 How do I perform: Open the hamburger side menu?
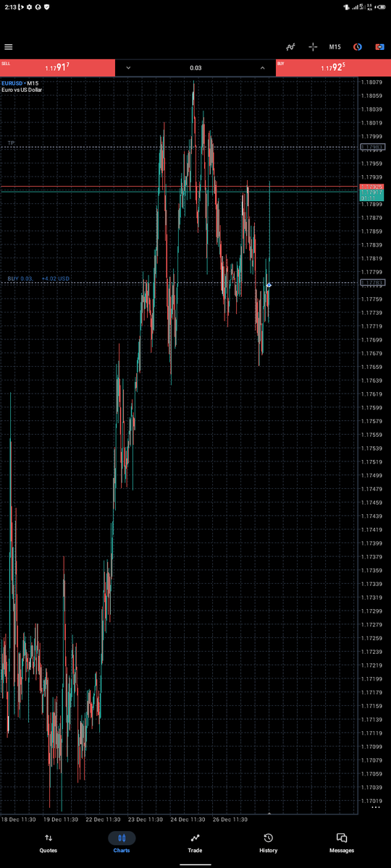click(9, 47)
